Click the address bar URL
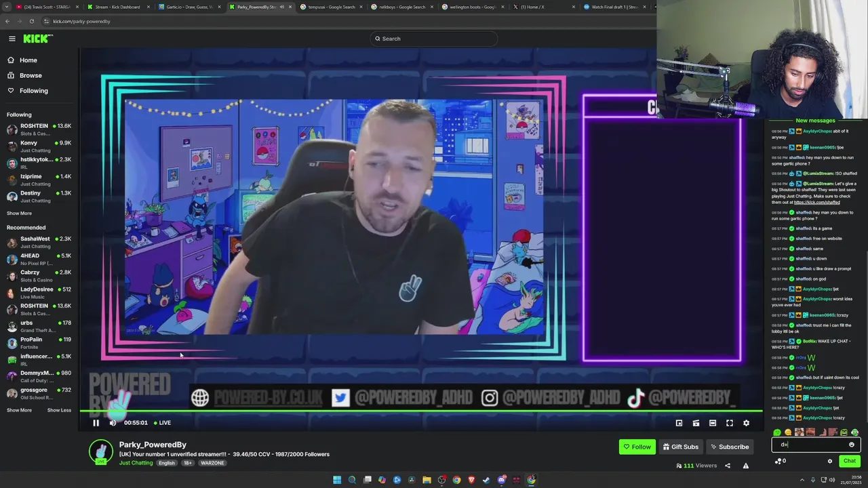This screenshot has width=868, height=488. pyautogui.click(x=81, y=21)
